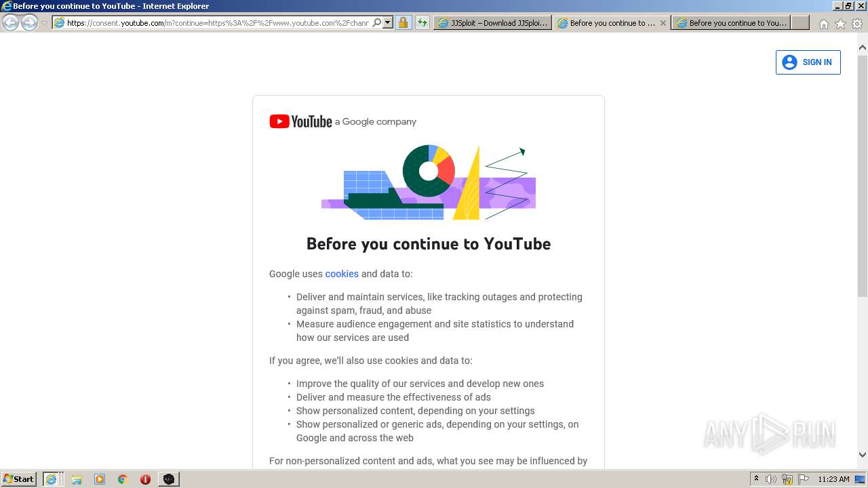Switch to third 'Before you continue to You...' tab

coord(731,23)
